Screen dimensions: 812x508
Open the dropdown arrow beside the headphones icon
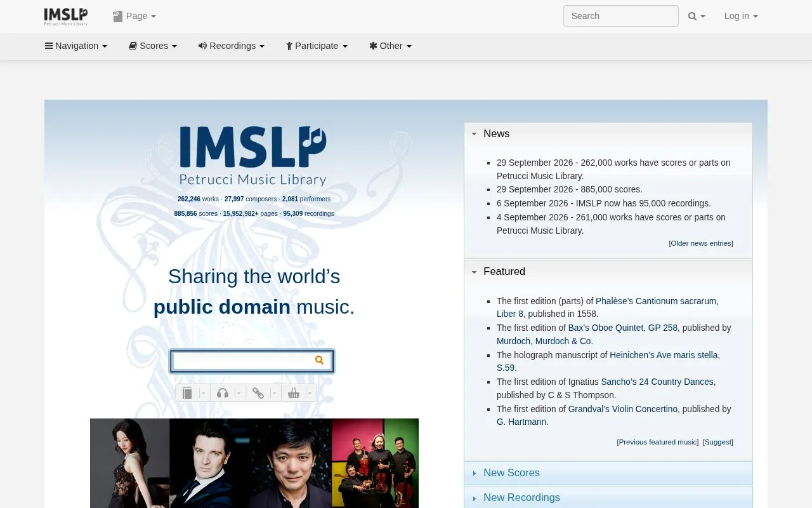point(239,393)
